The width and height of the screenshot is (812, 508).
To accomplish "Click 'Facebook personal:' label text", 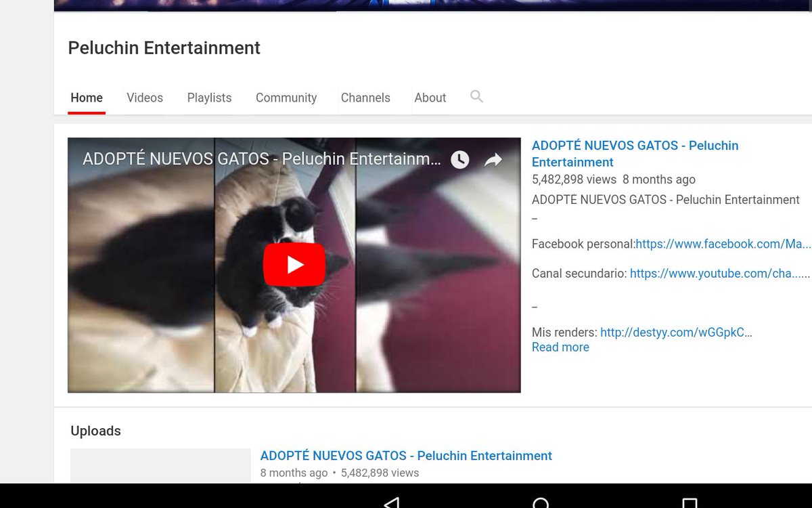I will [583, 244].
